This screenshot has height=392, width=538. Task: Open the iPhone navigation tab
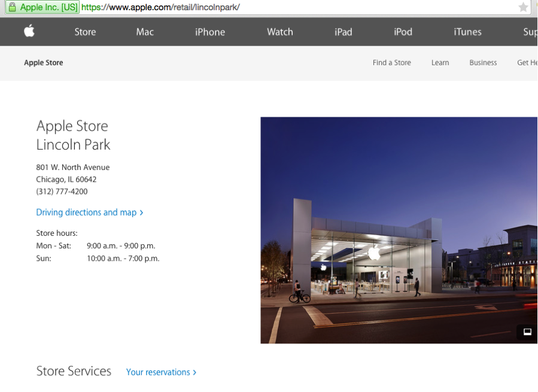tap(210, 32)
